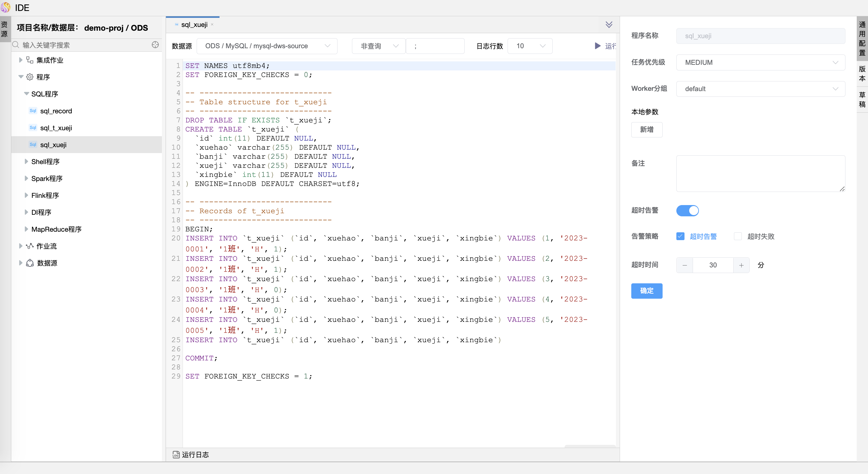Open the run log icon at bottom
The image size is (868, 474).
click(176, 455)
